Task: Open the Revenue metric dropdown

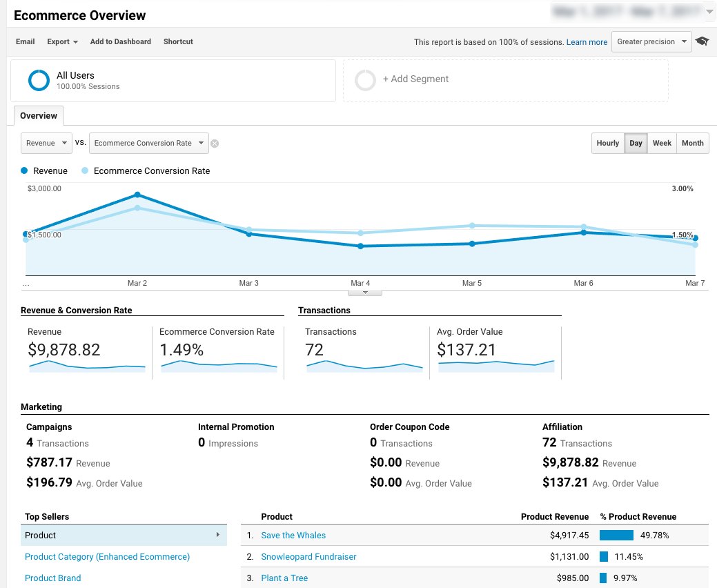Action: click(46, 143)
